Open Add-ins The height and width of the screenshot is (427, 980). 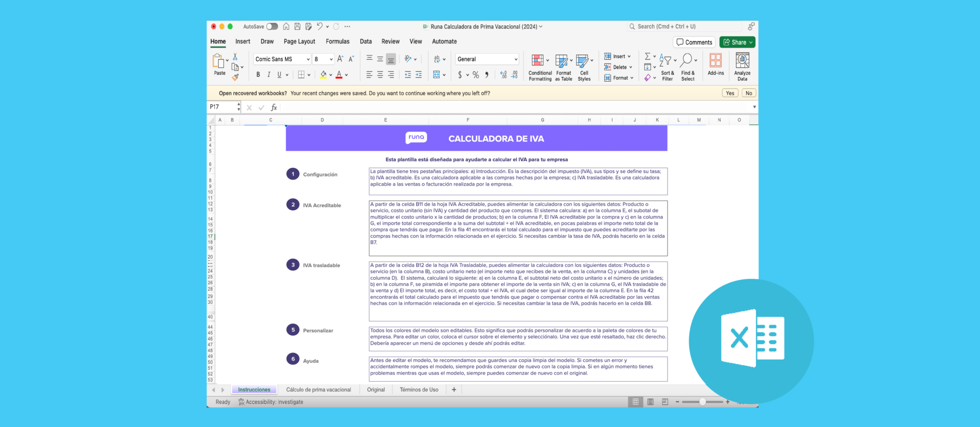[716, 65]
